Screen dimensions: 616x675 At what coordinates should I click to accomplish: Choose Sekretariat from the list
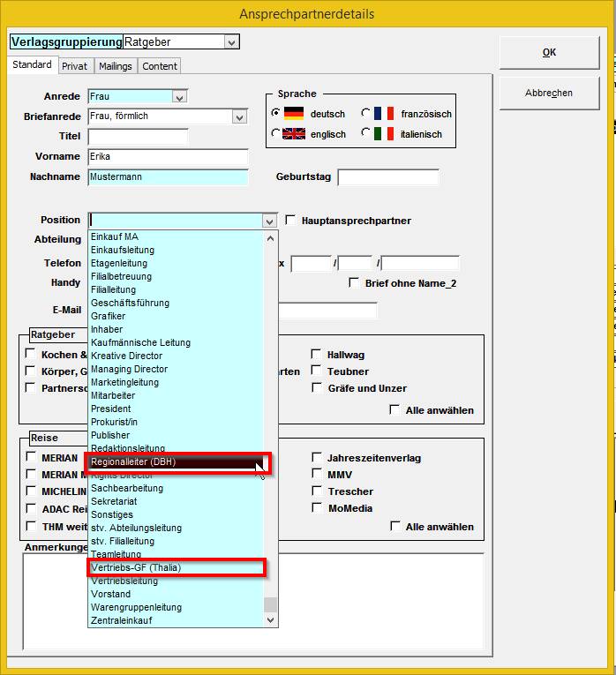(176, 502)
